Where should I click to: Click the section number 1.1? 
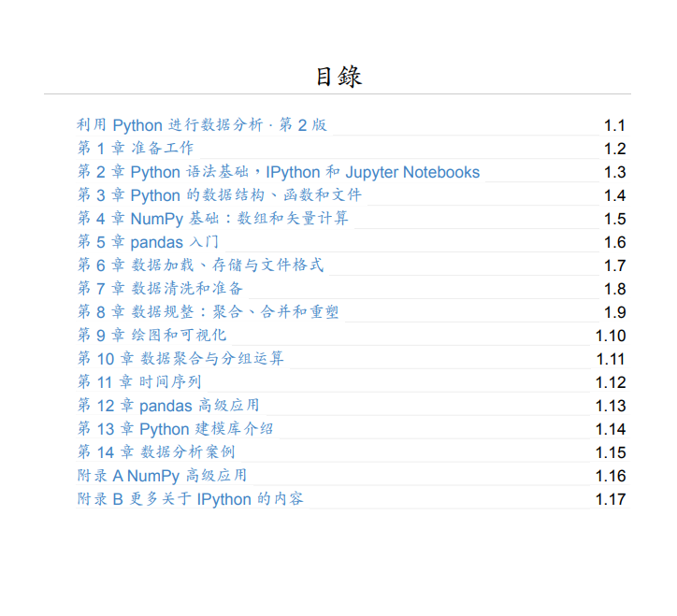click(614, 125)
